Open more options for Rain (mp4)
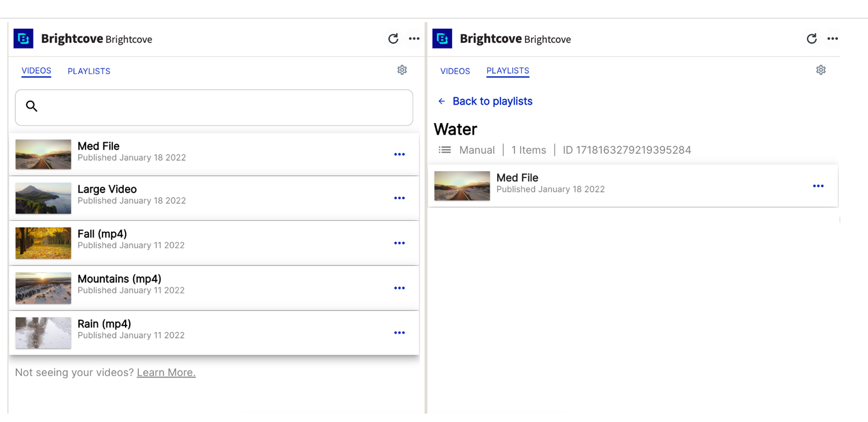Screen dimensions: 868x422 pyautogui.click(x=399, y=333)
